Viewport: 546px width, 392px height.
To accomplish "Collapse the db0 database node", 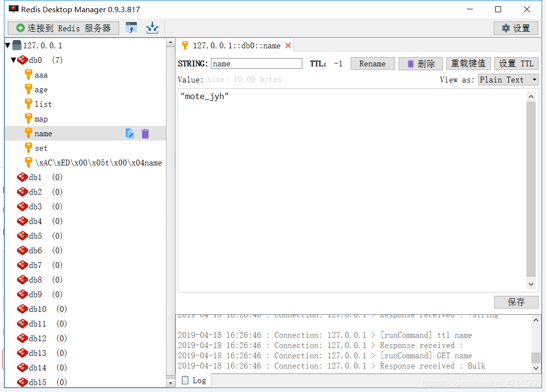I will pyautogui.click(x=13, y=60).
